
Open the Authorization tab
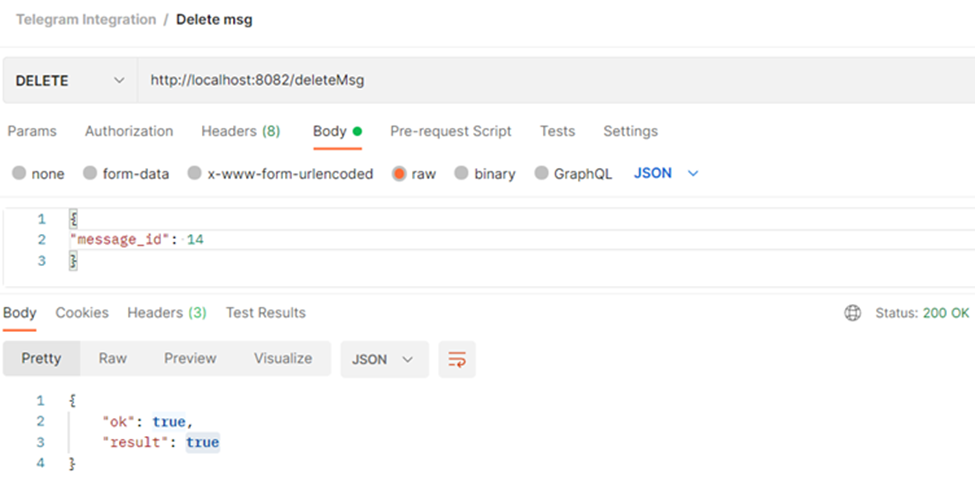tap(129, 131)
